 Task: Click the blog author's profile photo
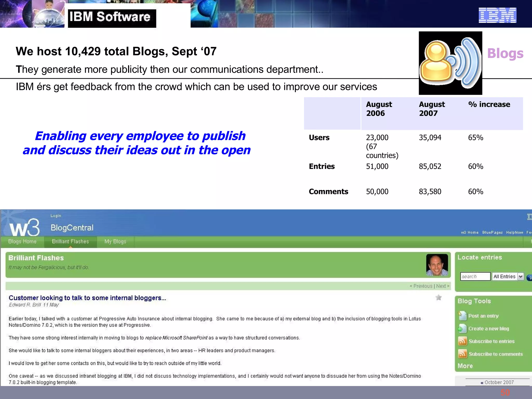pyautogui.click(x=437, y=265)
